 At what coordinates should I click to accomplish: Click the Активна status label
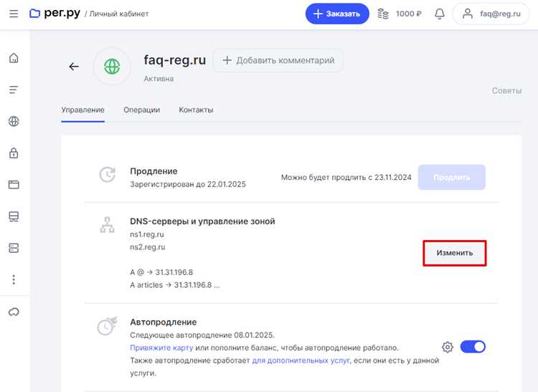click(x=159, y=79)
